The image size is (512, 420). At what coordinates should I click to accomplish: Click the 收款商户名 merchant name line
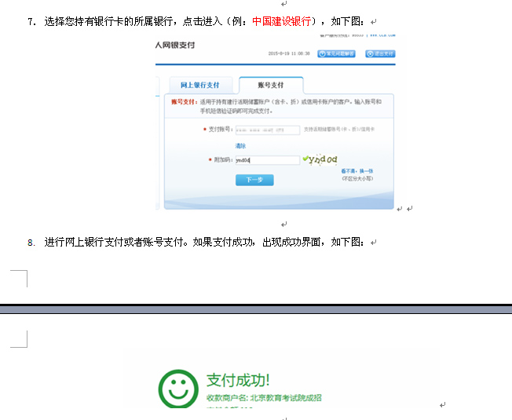tap(263, 398)
